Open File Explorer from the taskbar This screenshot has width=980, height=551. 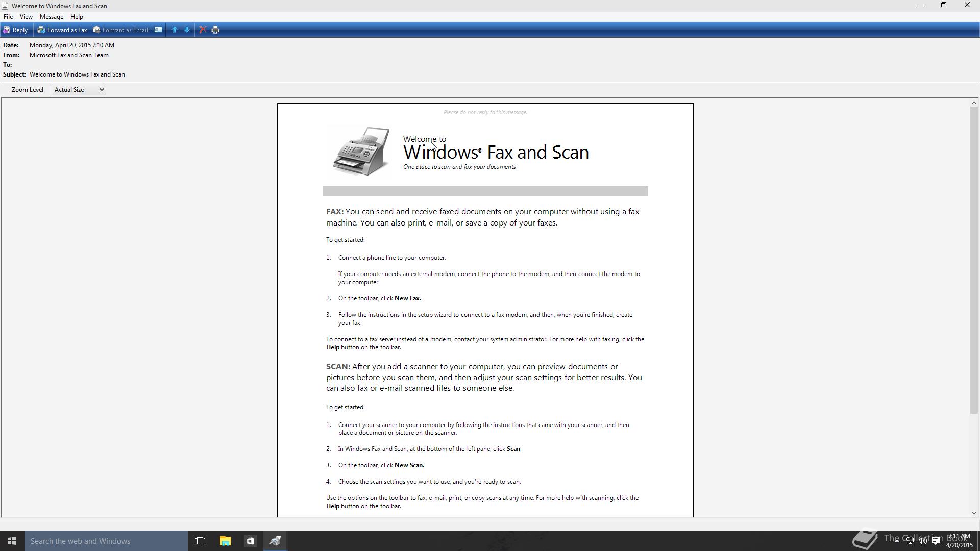225,541
